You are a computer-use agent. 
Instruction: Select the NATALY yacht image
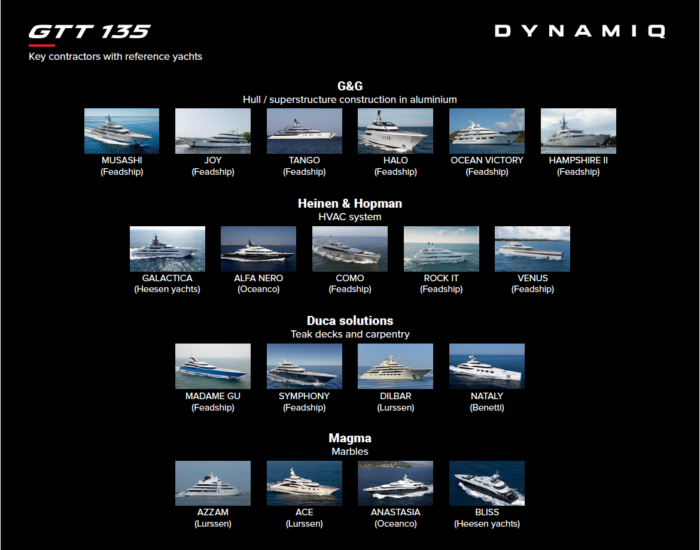[487, 366]
